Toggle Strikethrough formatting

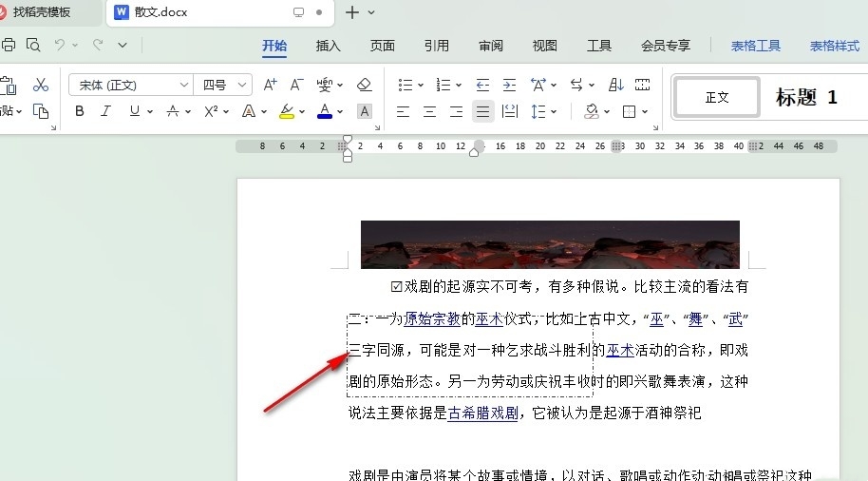click(173, 111)
